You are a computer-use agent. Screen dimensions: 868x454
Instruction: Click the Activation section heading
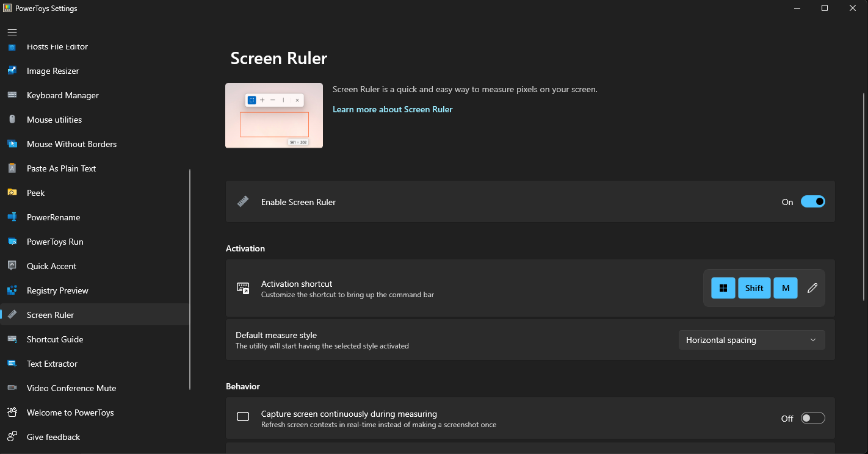pyautogui.click(x=245, y=248)
